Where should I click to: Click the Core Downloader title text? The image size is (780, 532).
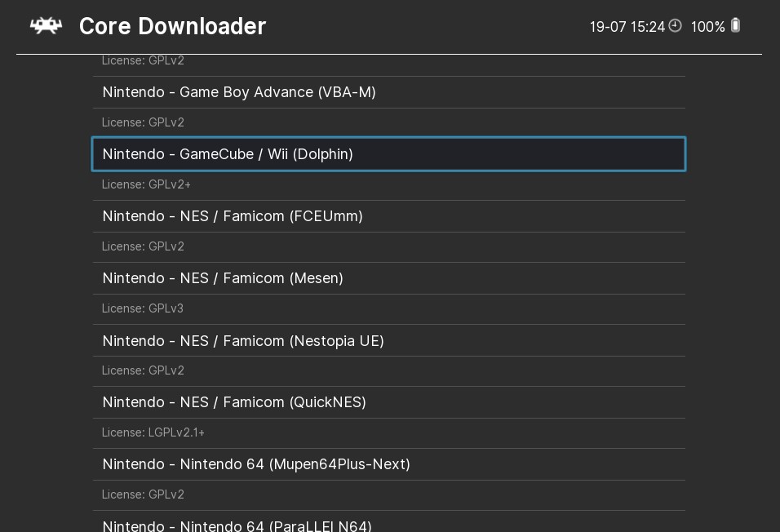(172, 26)
